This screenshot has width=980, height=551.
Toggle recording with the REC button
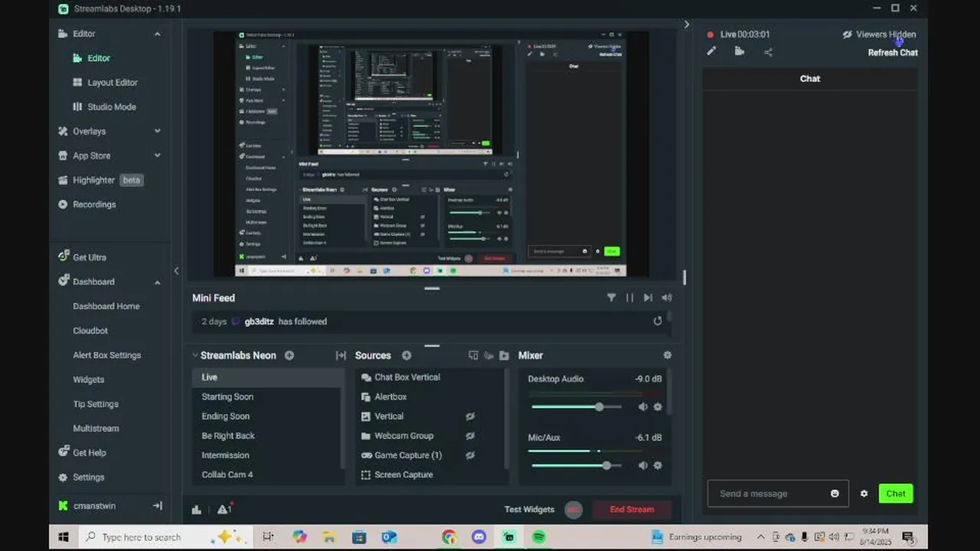click(573, 510)
